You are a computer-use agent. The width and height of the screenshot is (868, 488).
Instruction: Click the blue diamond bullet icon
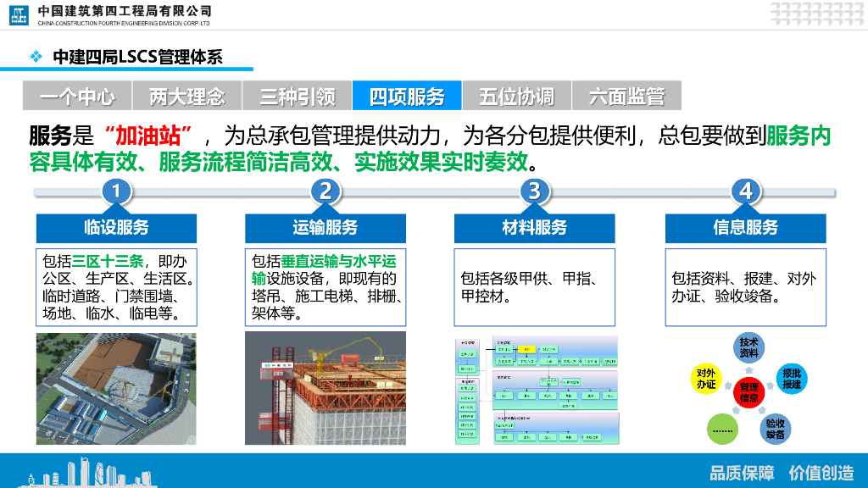click(36, 57)
